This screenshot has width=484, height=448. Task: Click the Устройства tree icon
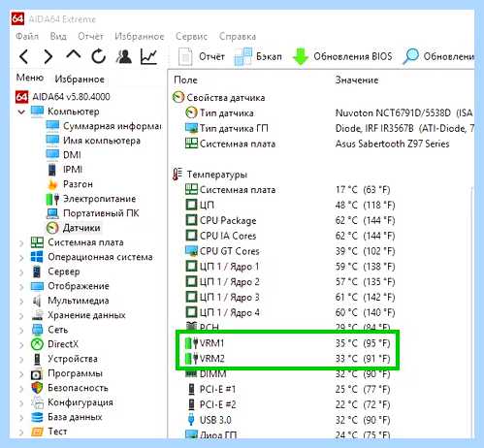point(37,359)
